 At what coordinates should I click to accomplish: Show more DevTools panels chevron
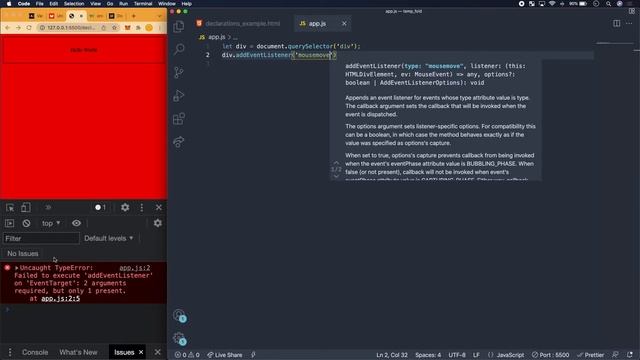click(x=48, y=207)
